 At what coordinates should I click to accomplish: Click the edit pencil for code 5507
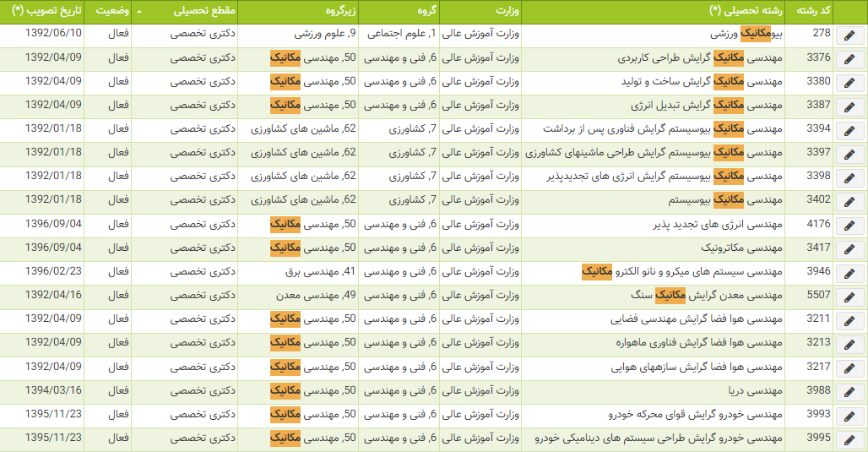tap(849, 297)
